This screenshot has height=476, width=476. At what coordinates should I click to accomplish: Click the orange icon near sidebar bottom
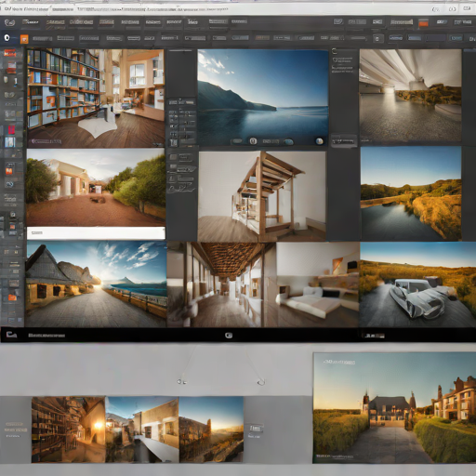[12, 297]
